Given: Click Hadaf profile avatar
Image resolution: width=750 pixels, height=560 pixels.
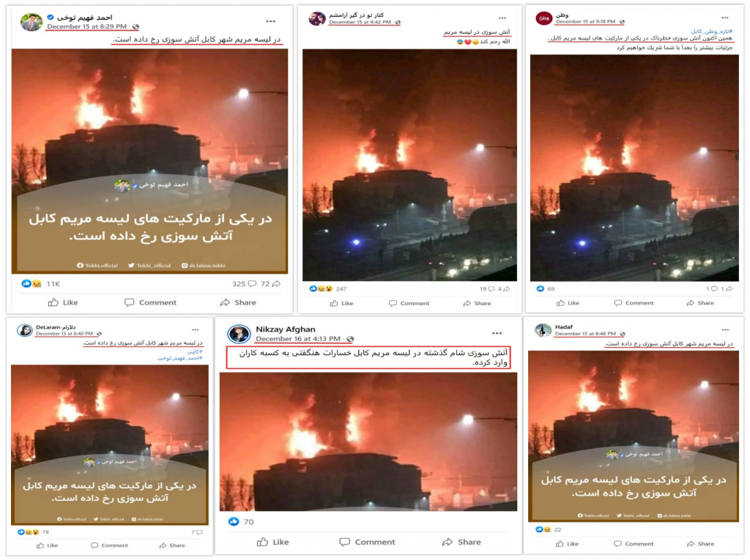Looking at the screenshot, I should (x=543, y=330).
